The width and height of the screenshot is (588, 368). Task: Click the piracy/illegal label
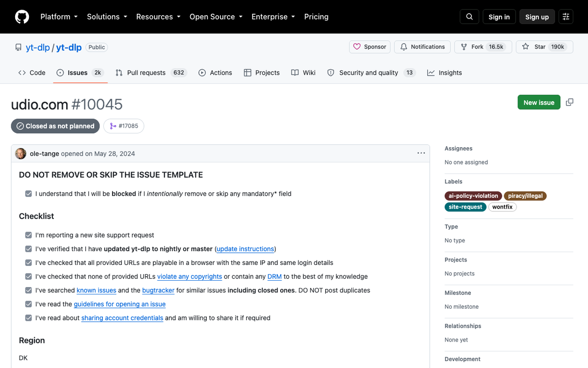point(525,196)
